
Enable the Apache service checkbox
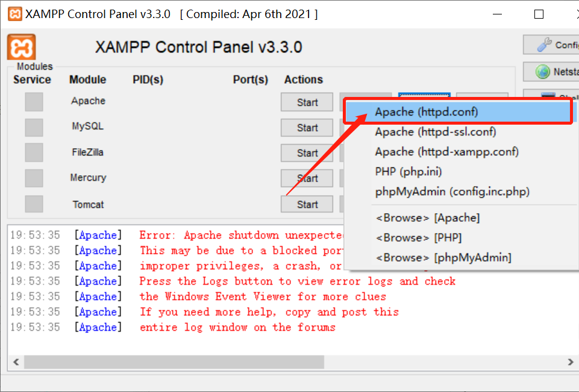33,102
